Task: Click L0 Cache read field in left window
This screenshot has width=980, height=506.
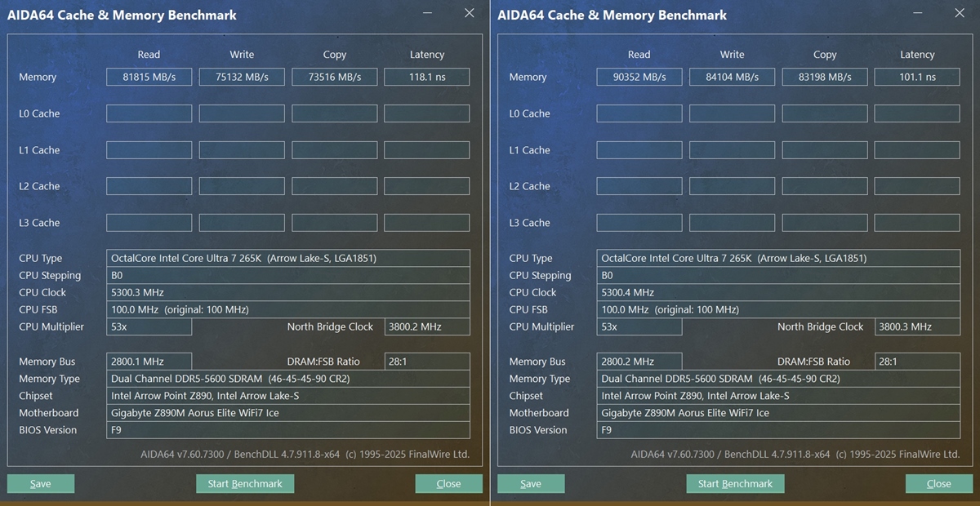Action: [149, 113]
